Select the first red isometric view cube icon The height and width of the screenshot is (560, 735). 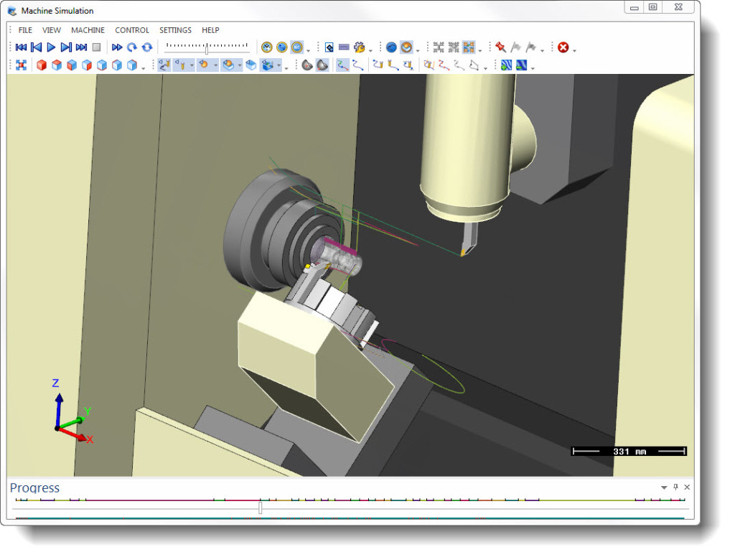coord(40,65)
